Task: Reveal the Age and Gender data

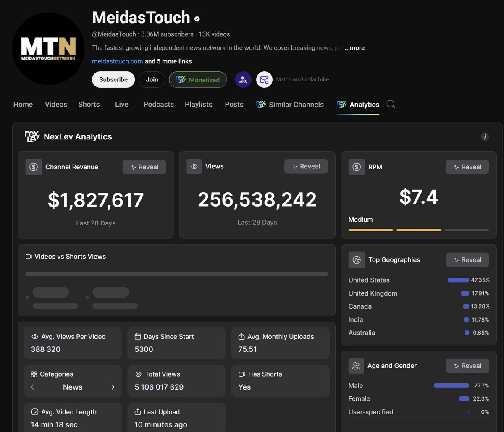Action: [x=467, y=366]
